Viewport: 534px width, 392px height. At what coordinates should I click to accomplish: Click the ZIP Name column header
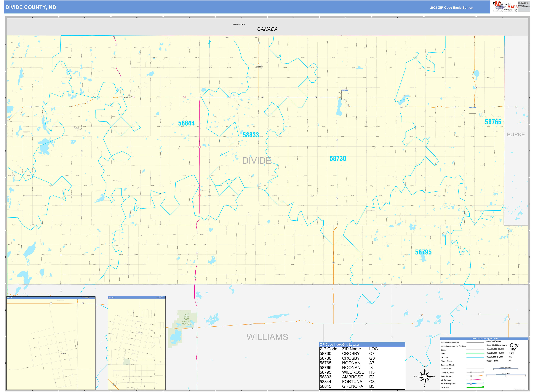351,349
